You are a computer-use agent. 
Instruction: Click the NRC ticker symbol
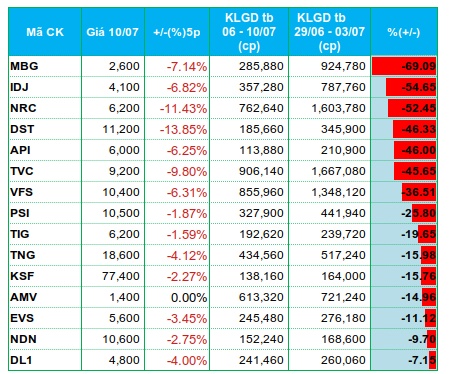point(23,108)
